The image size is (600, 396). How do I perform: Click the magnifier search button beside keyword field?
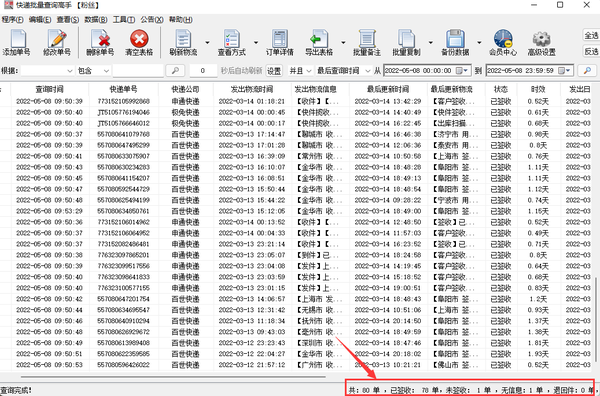coord(175,70)
